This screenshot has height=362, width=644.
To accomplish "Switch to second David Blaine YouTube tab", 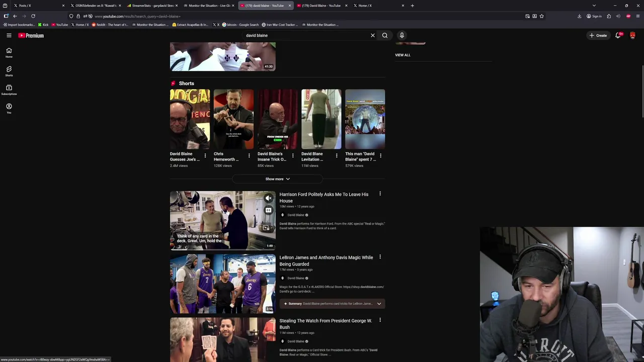I will [x=321, y=6].
